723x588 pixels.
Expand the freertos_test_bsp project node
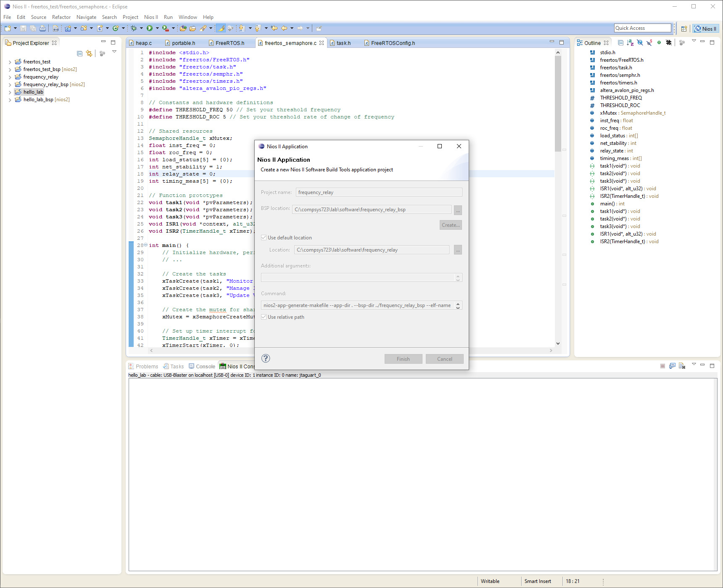click(x=10, y=69)
